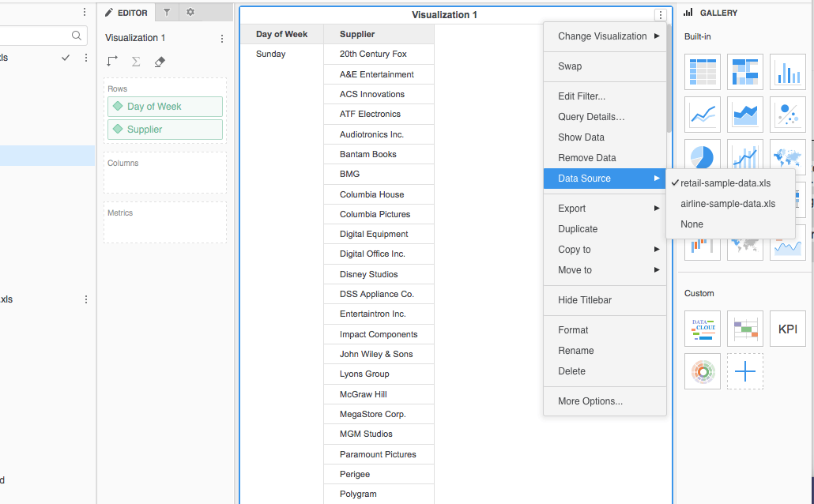The image size is (814, 504).
Task: Choose Duplicate in the context menu
Action: (x=605, y=229)
